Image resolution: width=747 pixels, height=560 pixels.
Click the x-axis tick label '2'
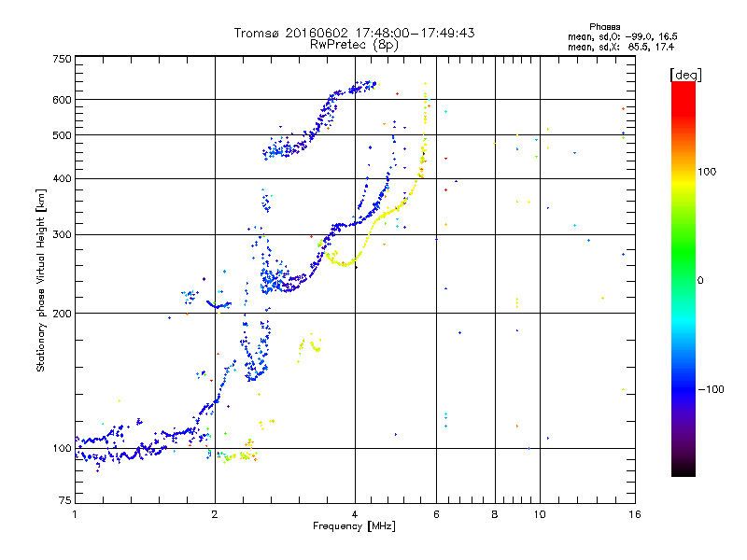(215, 514)
